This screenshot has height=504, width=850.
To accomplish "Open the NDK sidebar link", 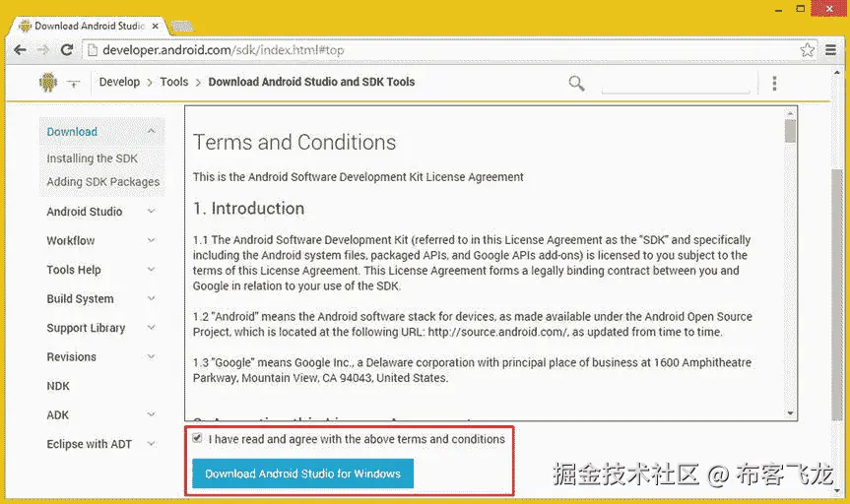I will coord(58,386).
